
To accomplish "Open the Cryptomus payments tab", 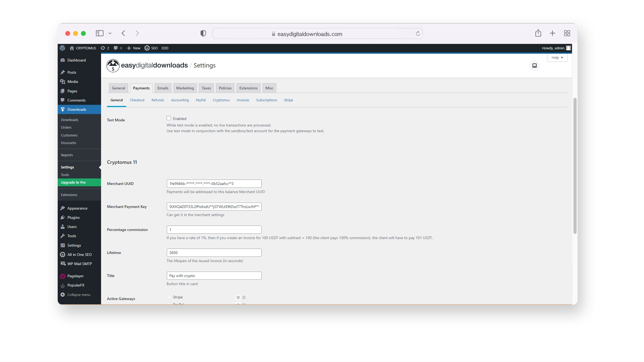I will [x=221, y=100].
